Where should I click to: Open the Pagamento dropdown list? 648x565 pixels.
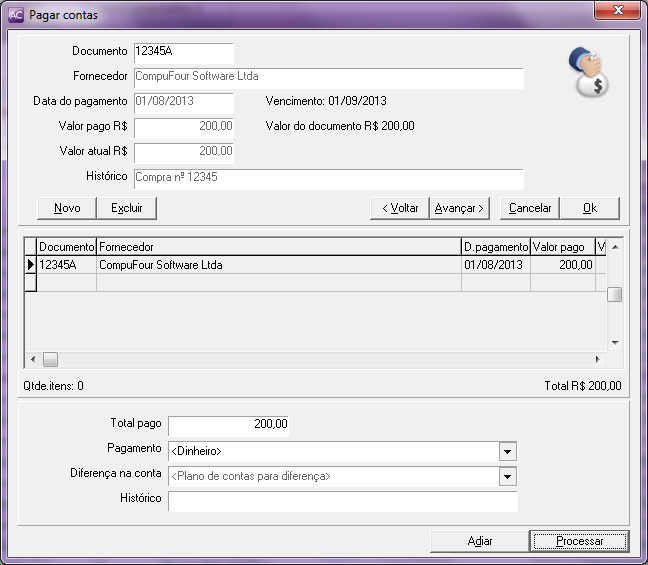508,451
